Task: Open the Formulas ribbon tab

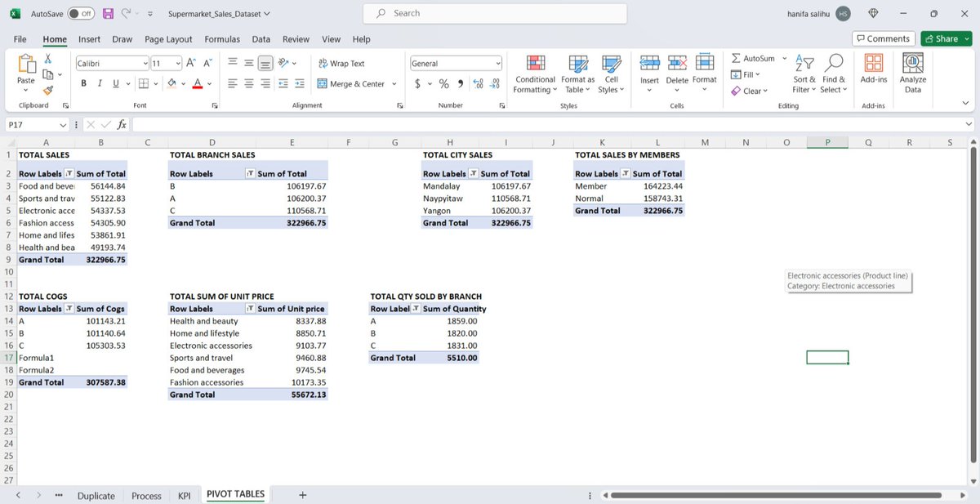Action: (222, 38)
